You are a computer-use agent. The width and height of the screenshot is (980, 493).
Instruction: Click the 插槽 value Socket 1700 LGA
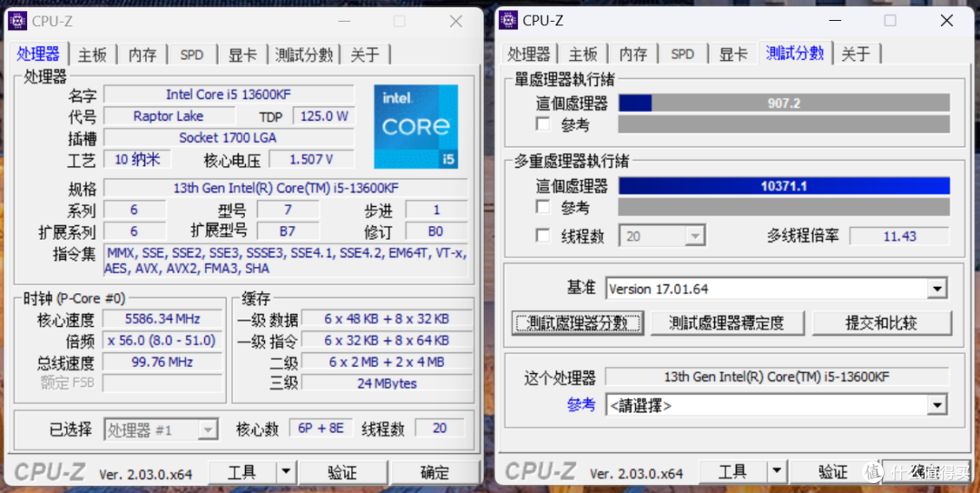coord(229,138)
